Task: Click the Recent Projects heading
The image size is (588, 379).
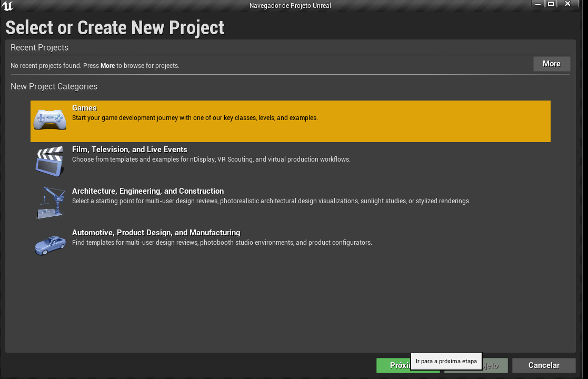Action: click(x=39, y=47)
